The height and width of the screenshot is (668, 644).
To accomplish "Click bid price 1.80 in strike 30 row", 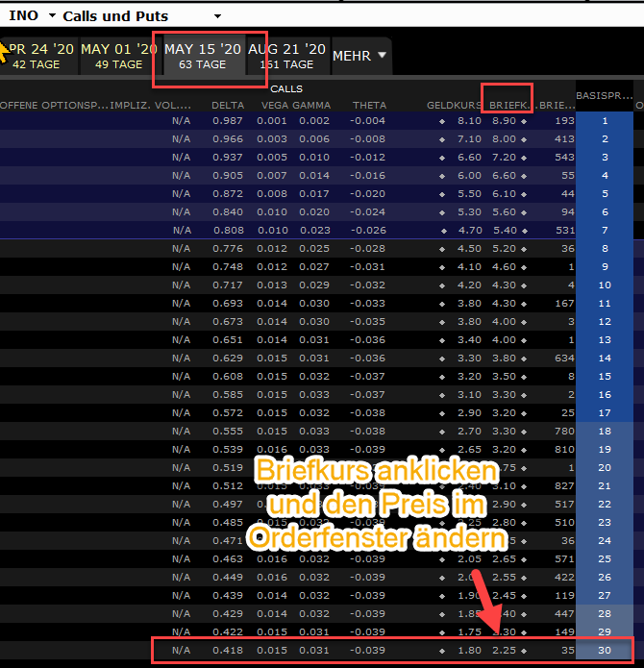I will (x=469, y=650).
